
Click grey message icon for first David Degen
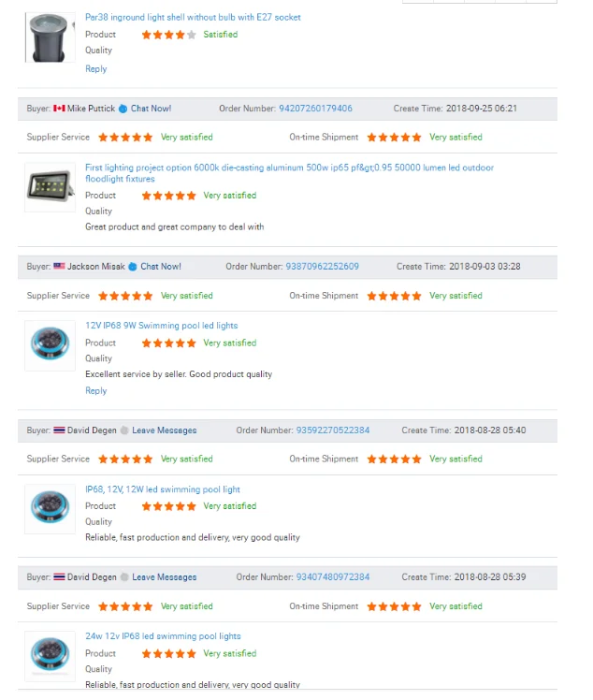(x=124, y=430)
